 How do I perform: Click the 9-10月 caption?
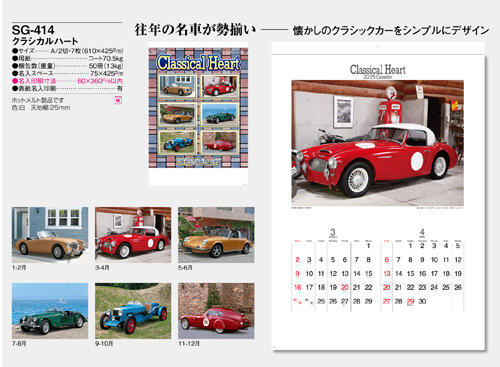104,343
